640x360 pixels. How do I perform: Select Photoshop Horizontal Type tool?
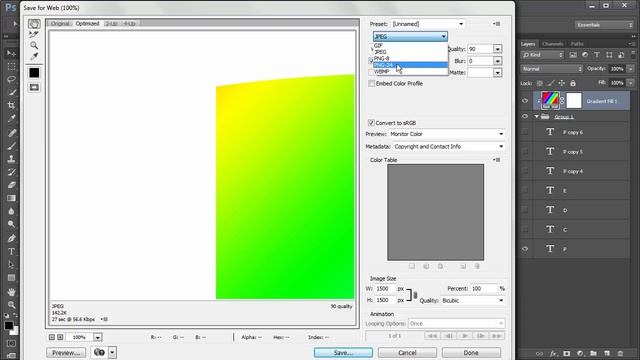pyautogui.click(x=11, y=251)
